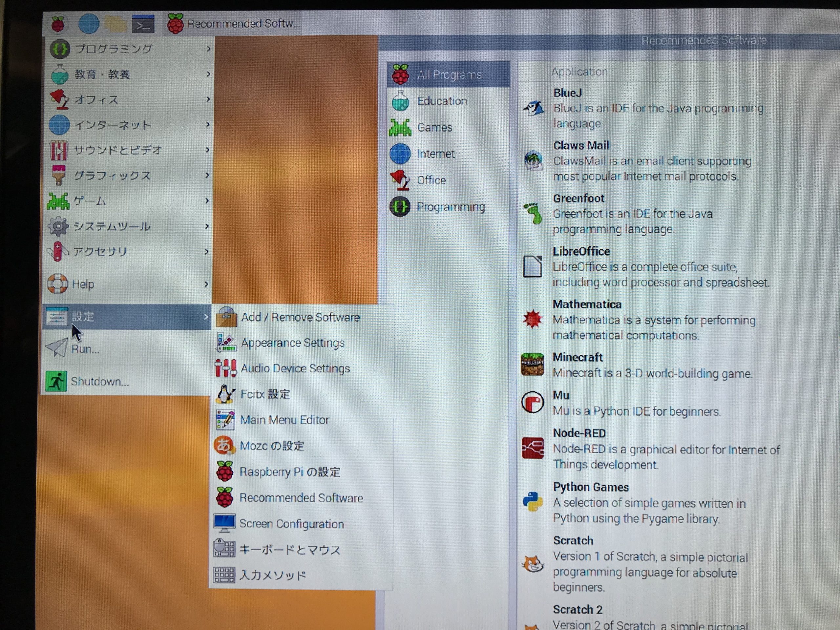Open Appearance Settings
The image size is (840, 630).
pyautogui.click(x=301, y=343)
